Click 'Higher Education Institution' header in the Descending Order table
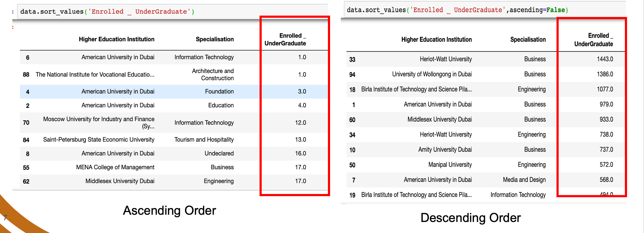This screenshot has height=233, width=644. coord(436,40)
